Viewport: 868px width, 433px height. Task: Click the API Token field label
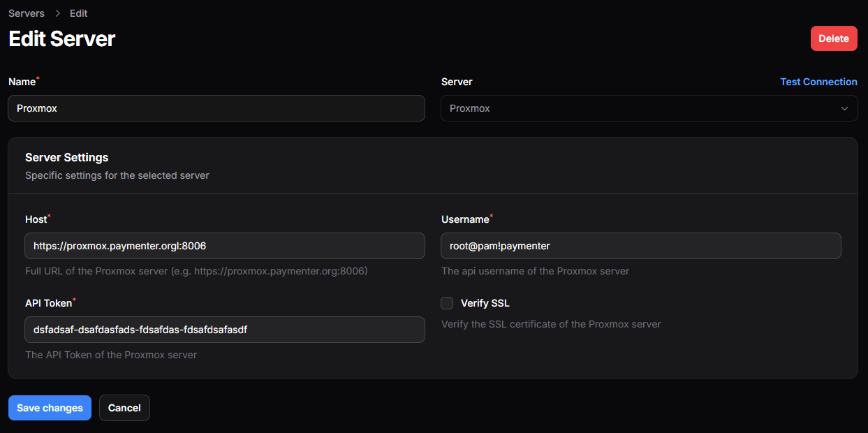point(48,303)
